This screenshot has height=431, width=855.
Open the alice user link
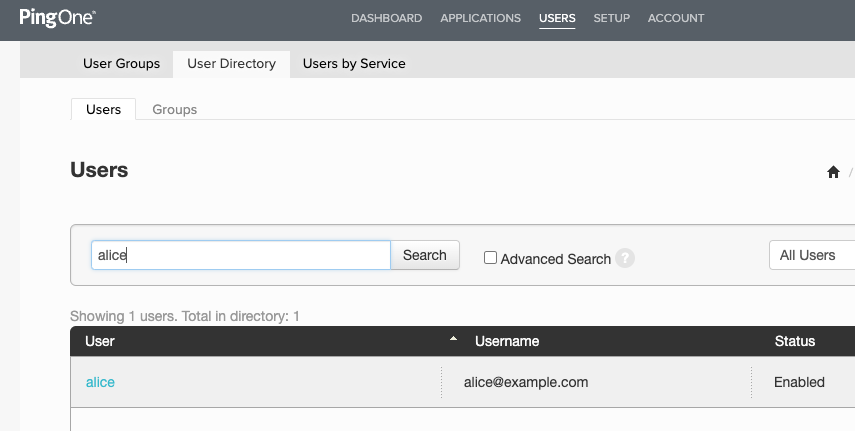pyautogui.click(x=100, y=382)
